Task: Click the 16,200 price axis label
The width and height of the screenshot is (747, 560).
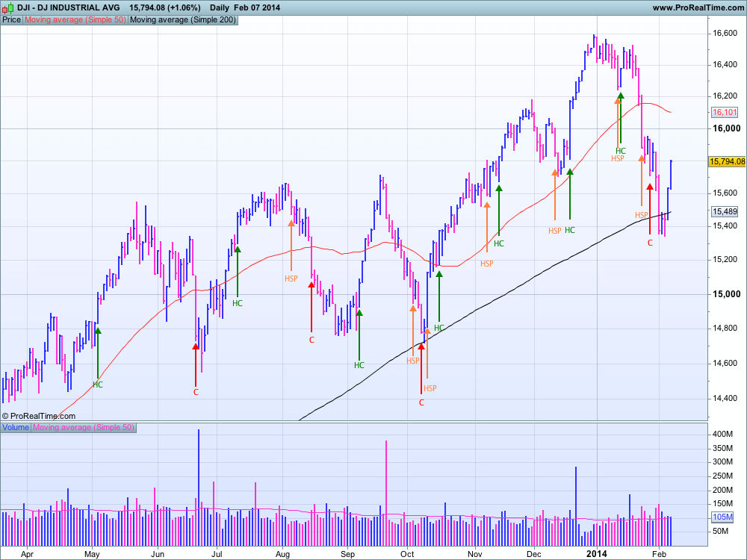Action: [725, 96]
